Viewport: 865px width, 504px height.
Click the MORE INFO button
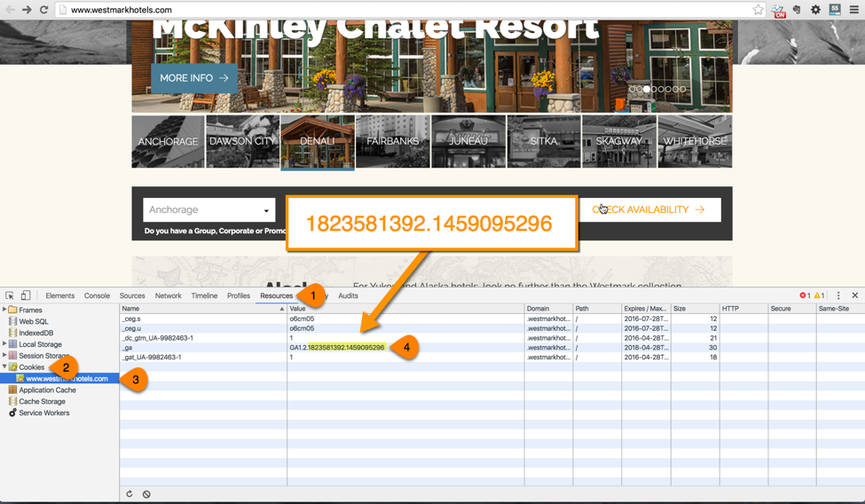(194, 78)
